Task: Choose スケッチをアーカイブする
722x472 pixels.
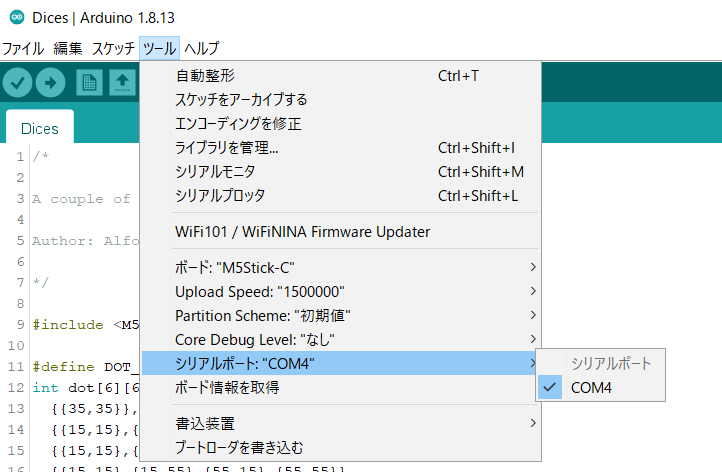Action: click(341, 99)
